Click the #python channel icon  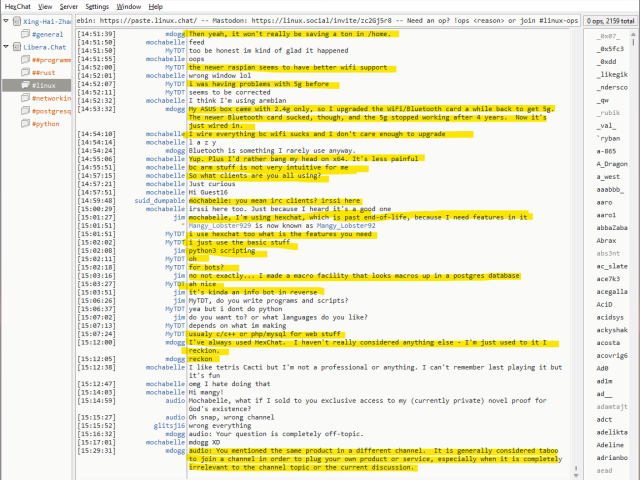[x=25, y=125]
